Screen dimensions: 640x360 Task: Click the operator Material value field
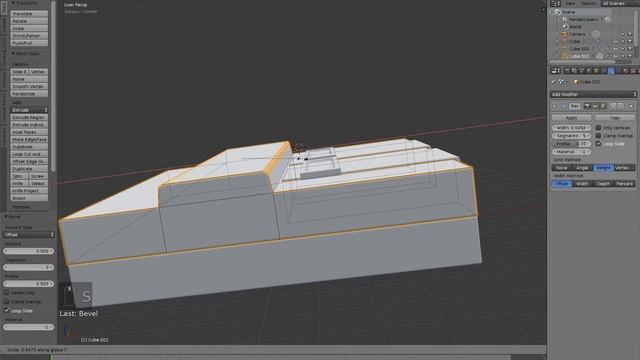29,327
